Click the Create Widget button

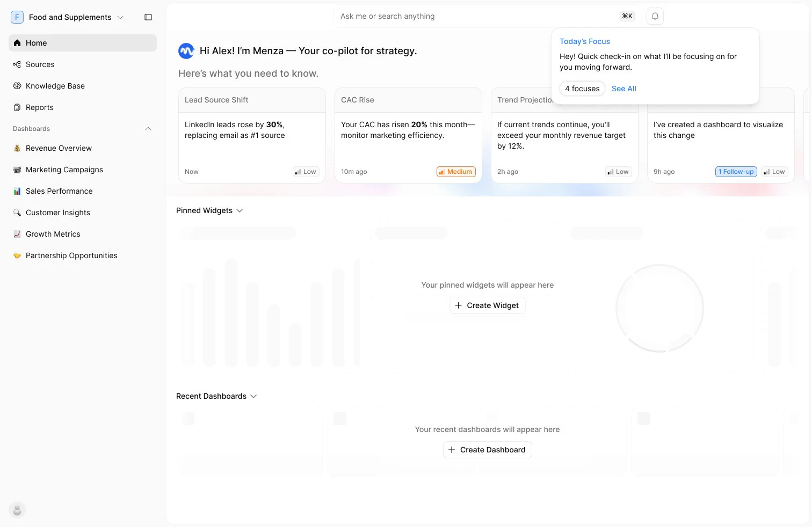click(488, 305)
